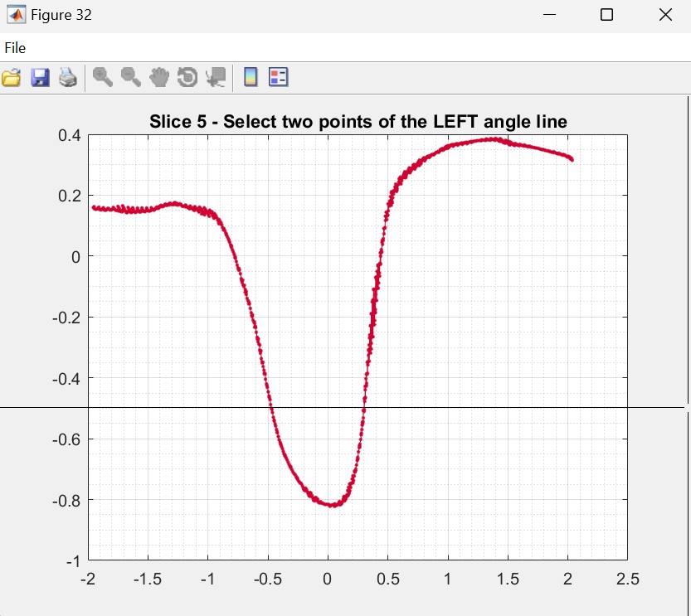Click the left curve start near x=-2
The height and width of the screenshot is (616, 691).
pyautogui.click(x=95, y=208)
